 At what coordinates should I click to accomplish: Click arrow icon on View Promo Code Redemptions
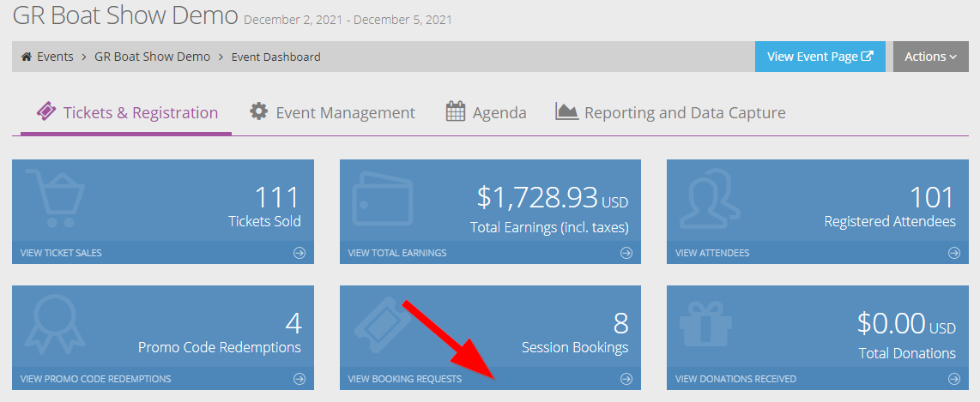point(300,379)
